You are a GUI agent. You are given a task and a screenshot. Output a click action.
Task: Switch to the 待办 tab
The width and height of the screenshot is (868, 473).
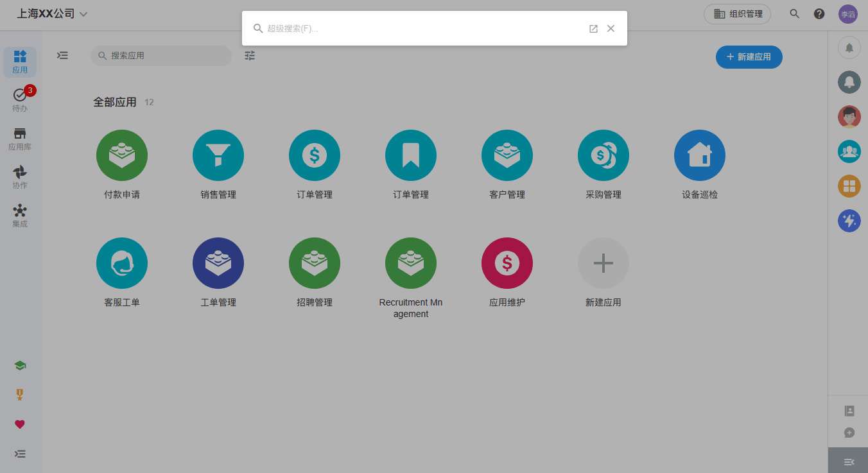(x=20, y=99)
